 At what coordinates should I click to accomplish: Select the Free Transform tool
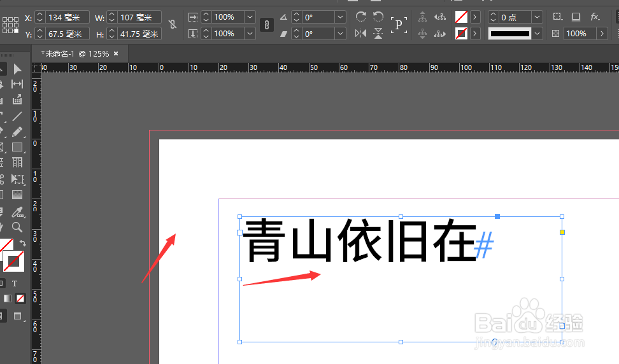point(17,179)
